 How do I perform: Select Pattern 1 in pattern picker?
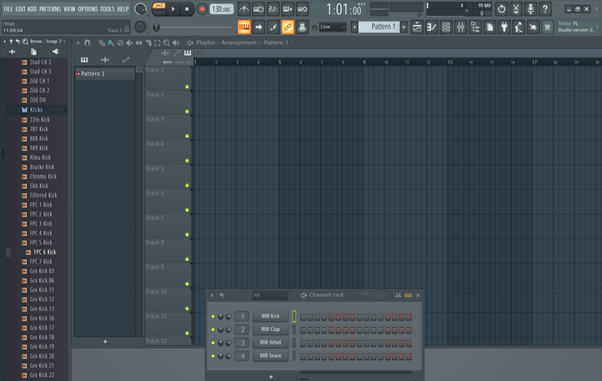pyautogui.click(x=104, y=73)
